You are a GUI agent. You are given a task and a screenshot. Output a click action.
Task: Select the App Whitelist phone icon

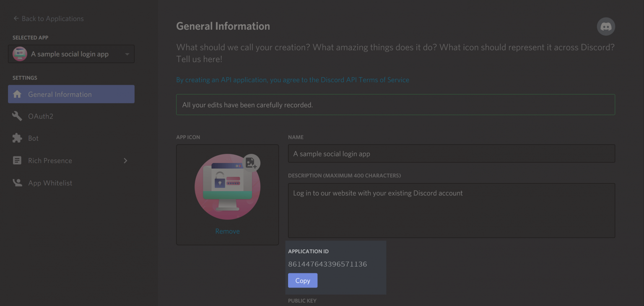17,183
